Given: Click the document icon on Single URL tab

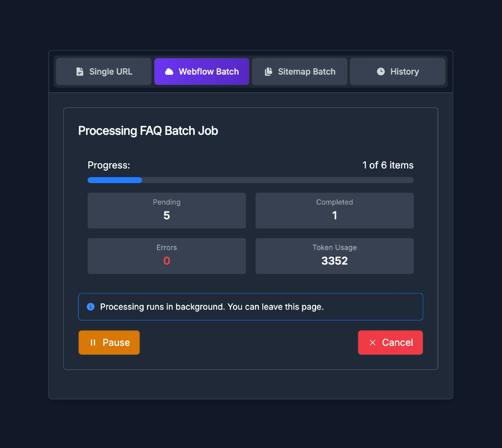Looking at the screenshot, I should tap(80, 71).
